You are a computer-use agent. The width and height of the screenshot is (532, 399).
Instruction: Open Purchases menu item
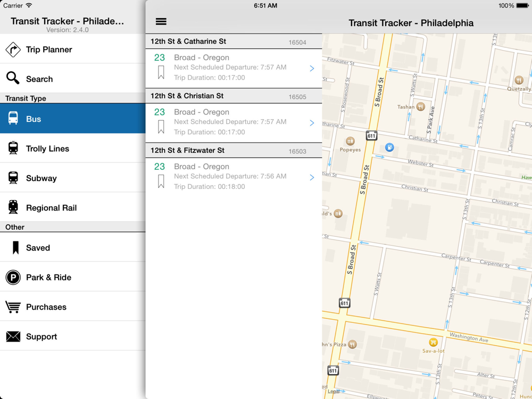coord(72,306)
